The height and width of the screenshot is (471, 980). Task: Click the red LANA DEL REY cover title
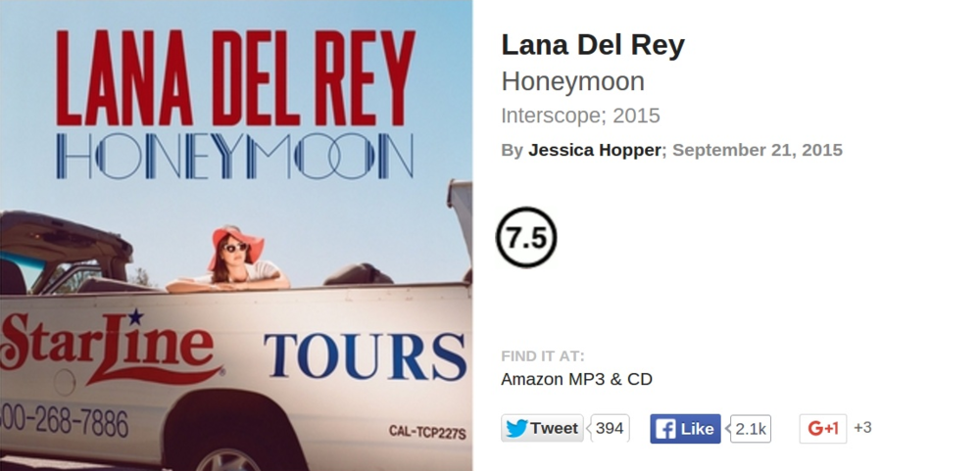235,76
